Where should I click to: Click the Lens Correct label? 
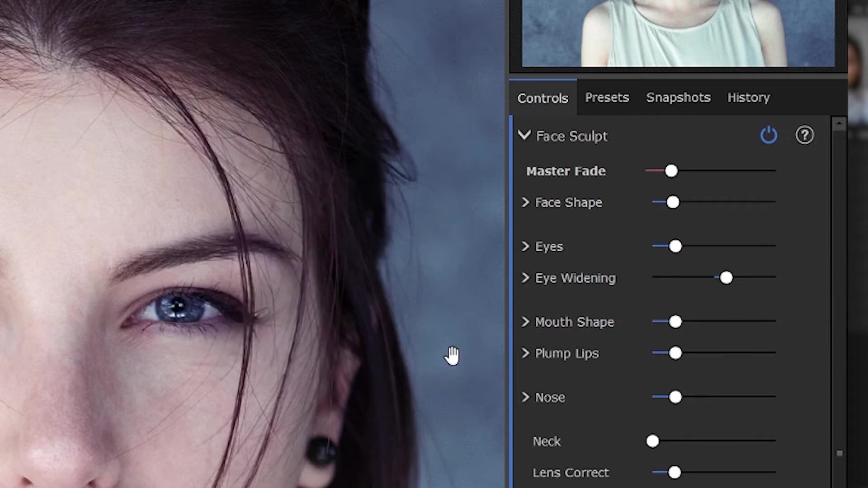571,472
